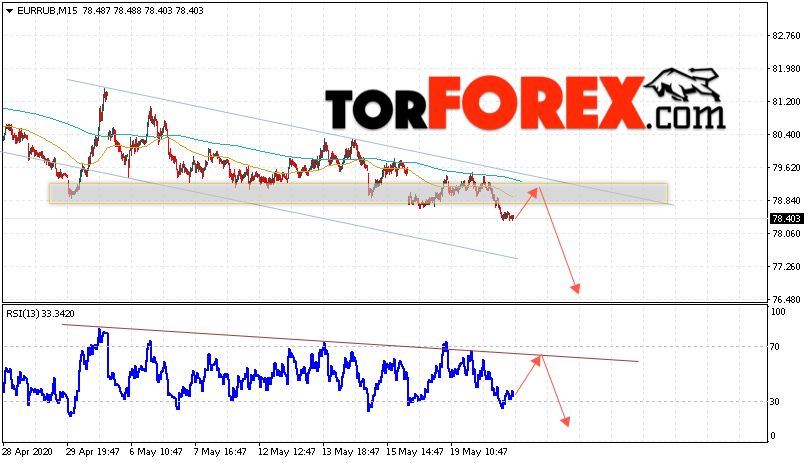Select price axis level 78.060

[x=786, y=234]
